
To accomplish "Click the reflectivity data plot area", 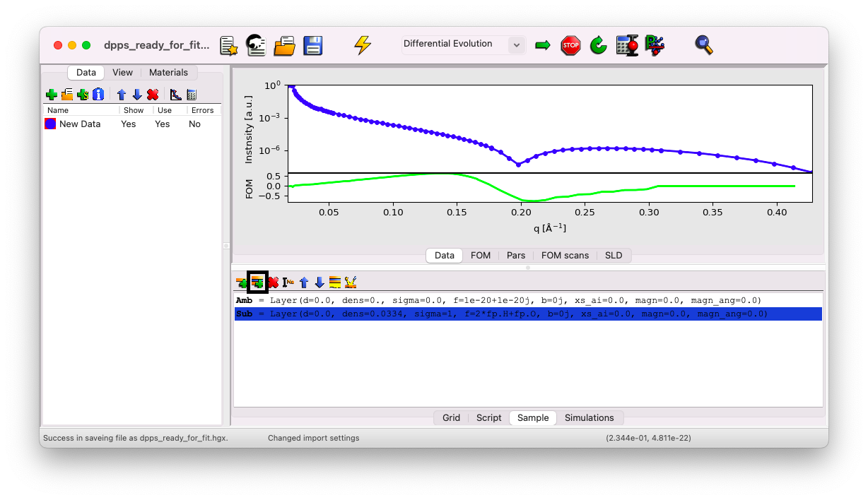I will (550, 129).
